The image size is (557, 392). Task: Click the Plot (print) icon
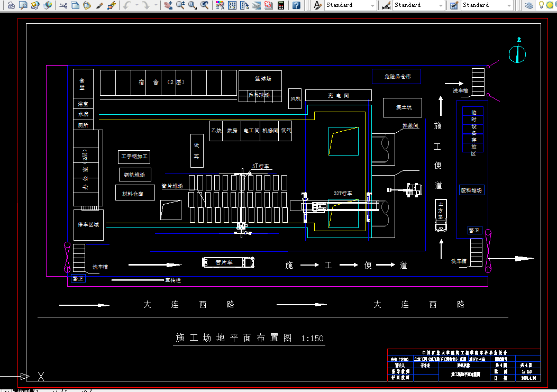[11, 5]
